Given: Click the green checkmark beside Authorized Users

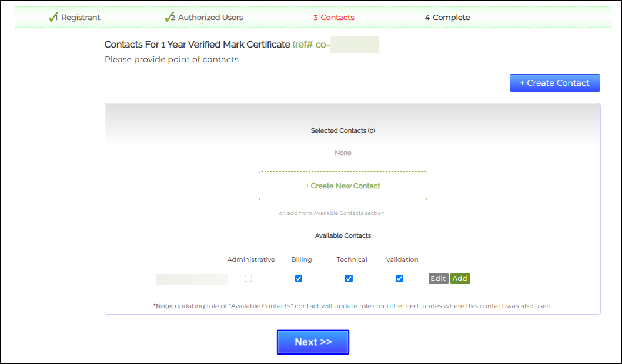Looking at the screenshot, I should pyautogui.click(x=169, y=17).
